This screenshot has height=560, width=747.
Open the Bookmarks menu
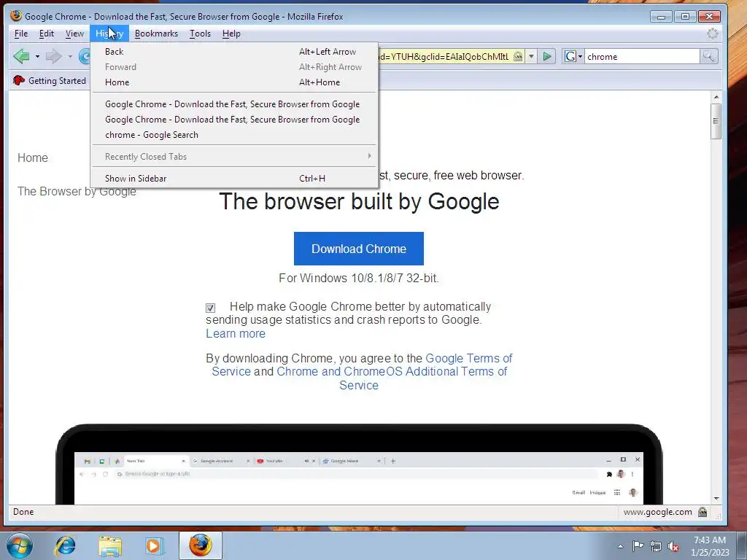coord(156,34)
